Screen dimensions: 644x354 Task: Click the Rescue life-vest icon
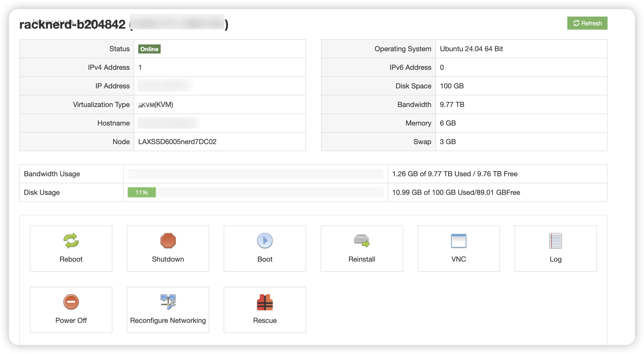tap(265, 302)
